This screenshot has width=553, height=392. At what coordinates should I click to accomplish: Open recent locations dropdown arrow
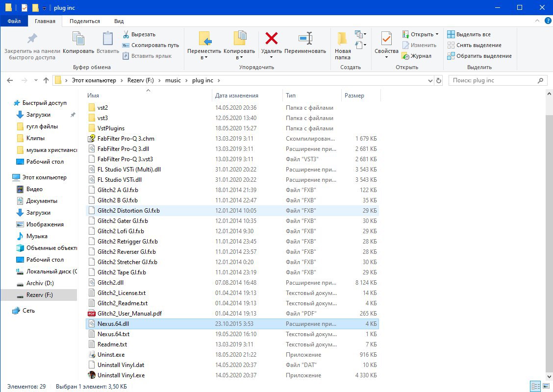[x=36, y=80]
